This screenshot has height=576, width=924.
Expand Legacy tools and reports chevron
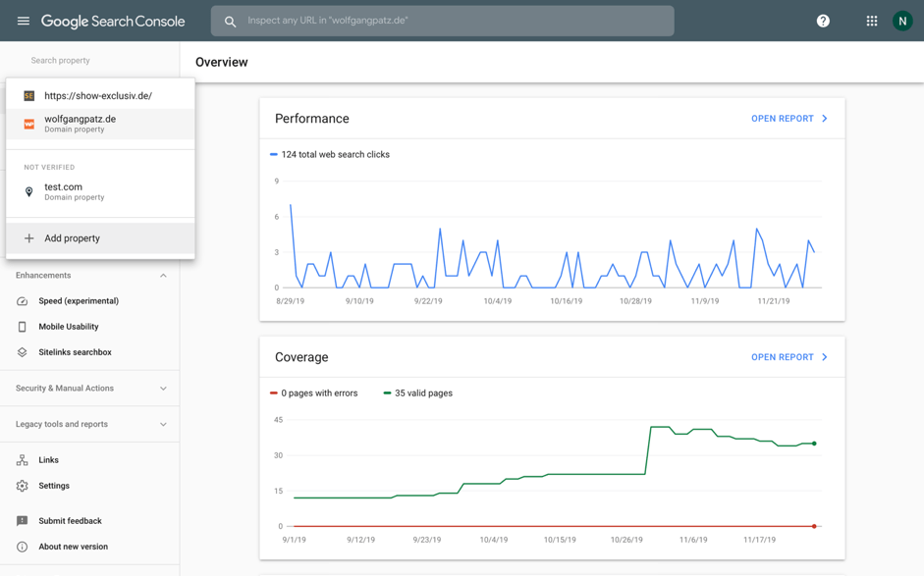[x=163, y=425]
